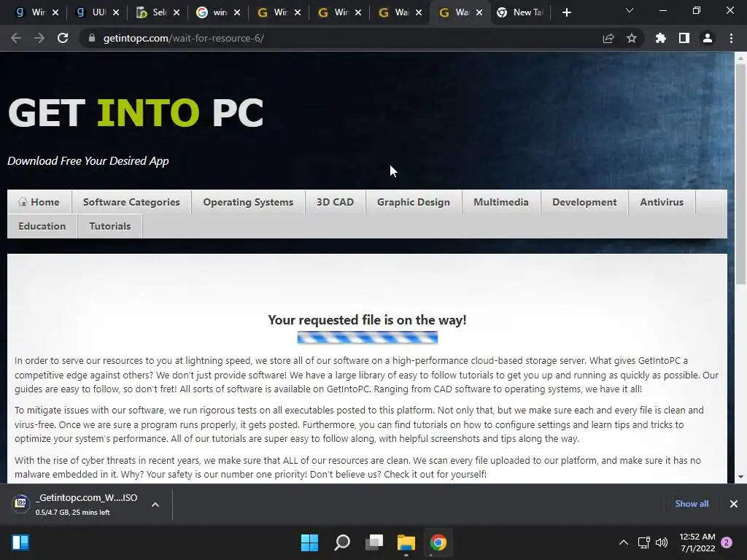The height and width of the screenshot is (560, 747).
Task: Click the browser back arrow
Action: 16,38
